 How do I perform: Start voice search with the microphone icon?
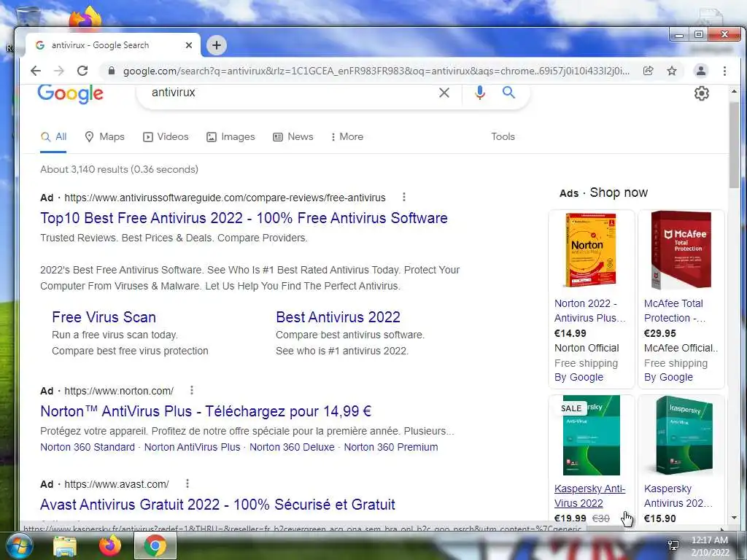click(480, 93)
